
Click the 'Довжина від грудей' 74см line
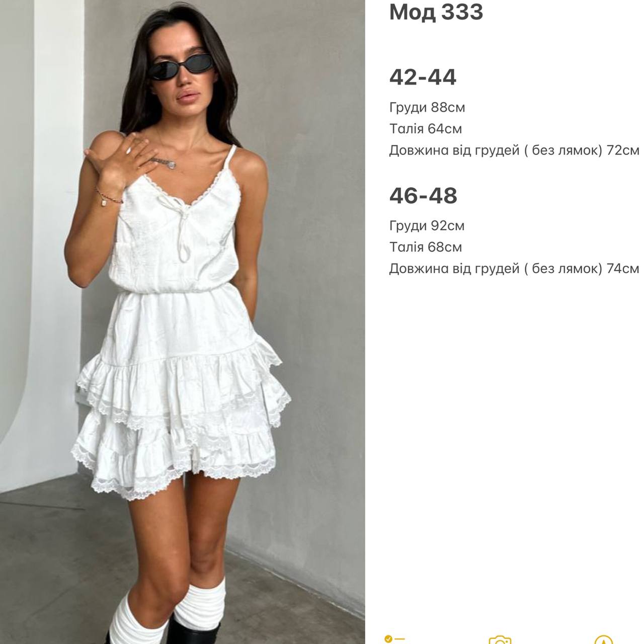[x=514, y=269]
